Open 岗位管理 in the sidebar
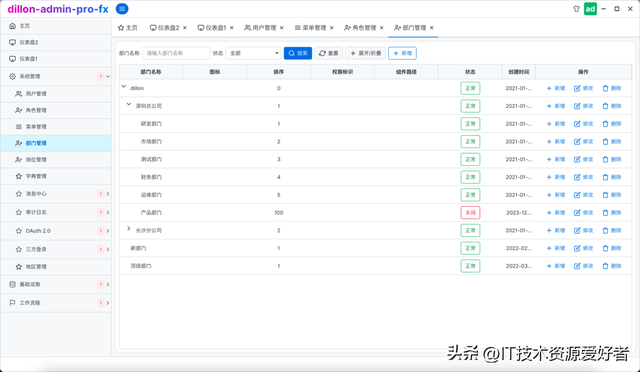640x372 pixels. coord(56,160)
